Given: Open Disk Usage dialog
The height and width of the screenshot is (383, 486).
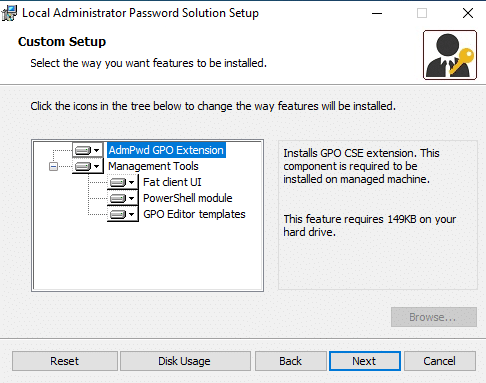Looking at the screenshot, I should click(185, 361).
